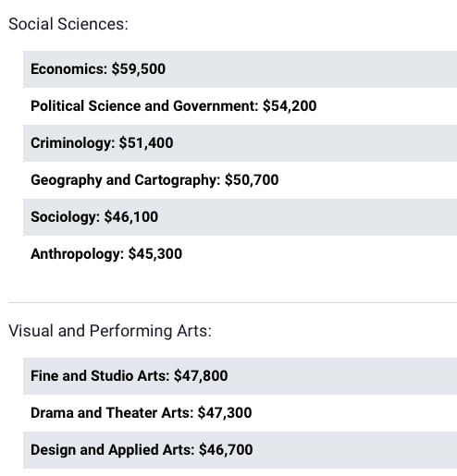Click the $46,700 salary amount
The image size is (457, 476).
tap(226, 450)
